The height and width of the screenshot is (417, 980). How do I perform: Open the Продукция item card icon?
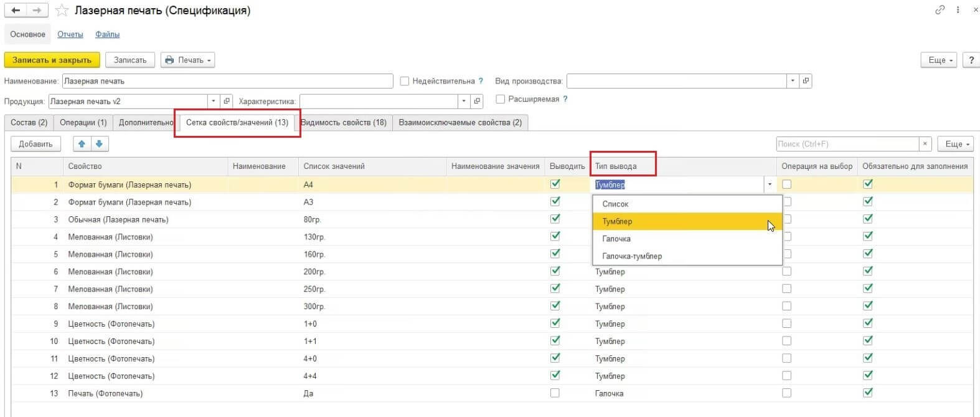tap(227, 101)
